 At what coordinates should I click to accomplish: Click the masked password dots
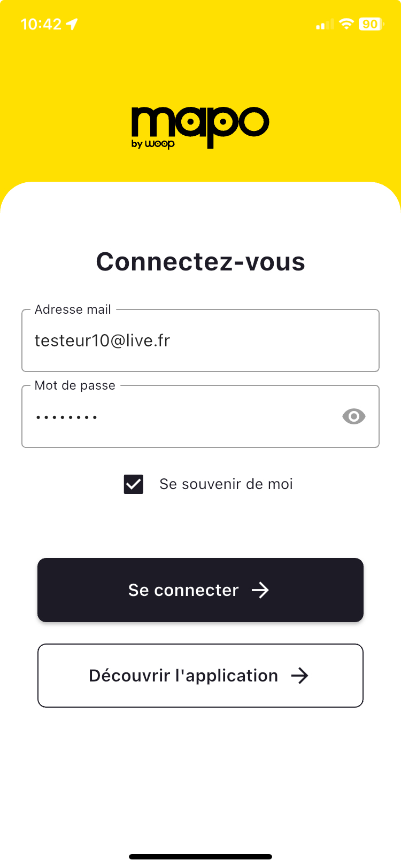click(66, 417)
